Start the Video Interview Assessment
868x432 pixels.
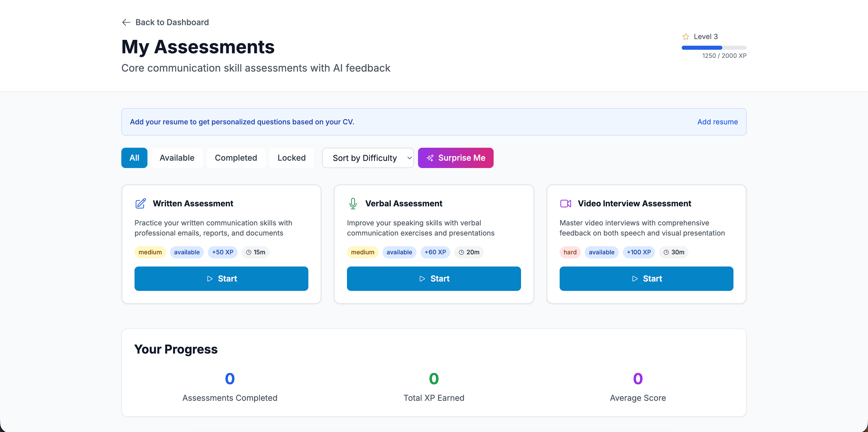646,279
